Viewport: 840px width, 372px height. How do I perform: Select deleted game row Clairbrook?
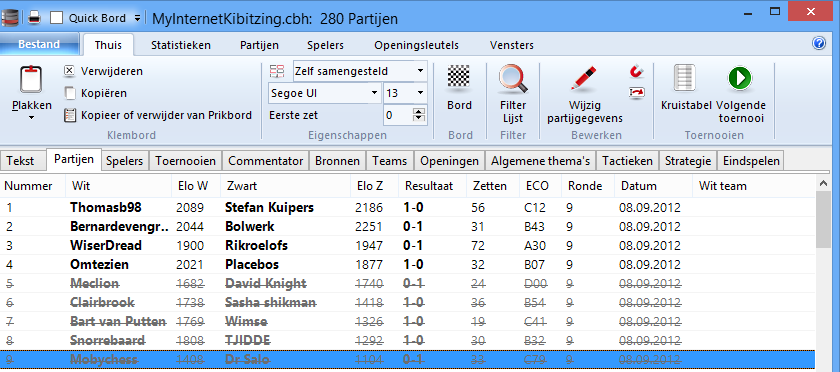click(x=407, y=303)
